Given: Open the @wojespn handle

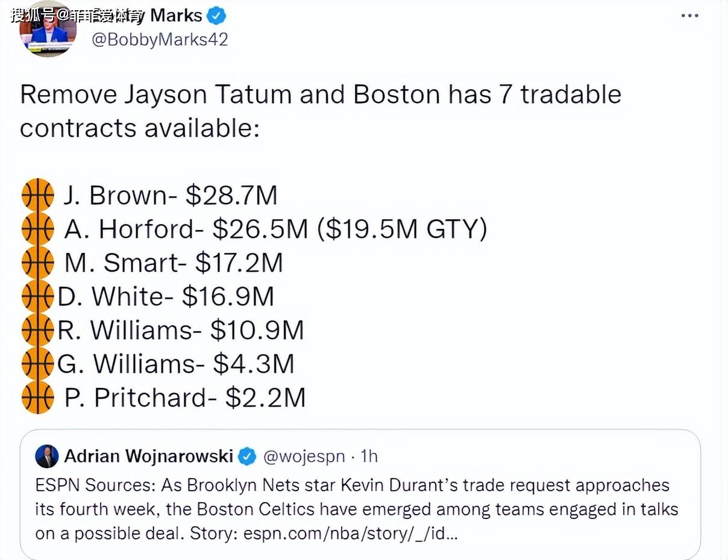Looking at the screenshot, I should coord(304,457).
